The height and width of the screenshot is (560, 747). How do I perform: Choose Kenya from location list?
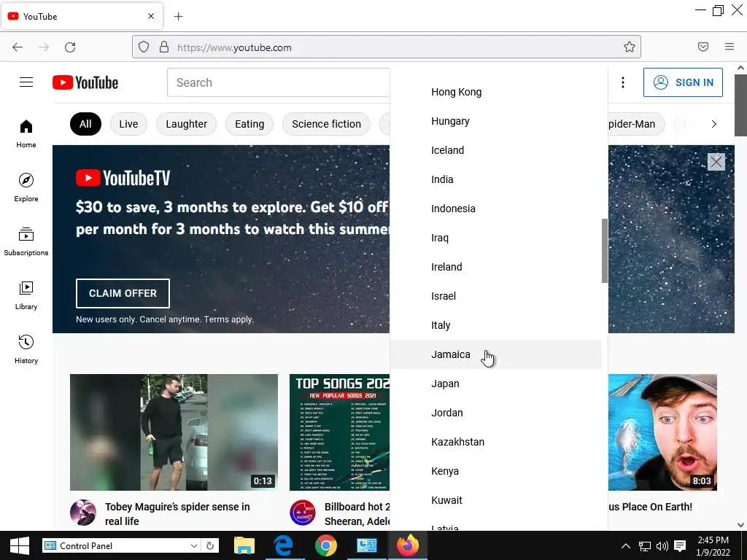pyautogui.click(x=496, y=471)
